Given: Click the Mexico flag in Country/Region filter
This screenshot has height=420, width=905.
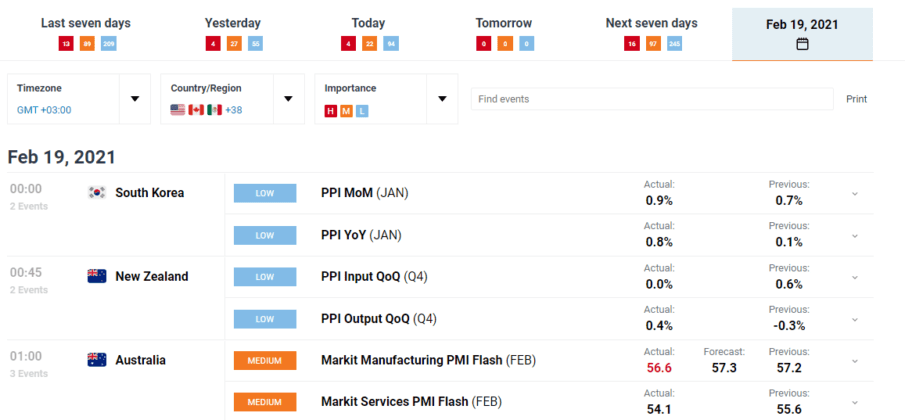Looking at the screenshot, I should [213, 110].
